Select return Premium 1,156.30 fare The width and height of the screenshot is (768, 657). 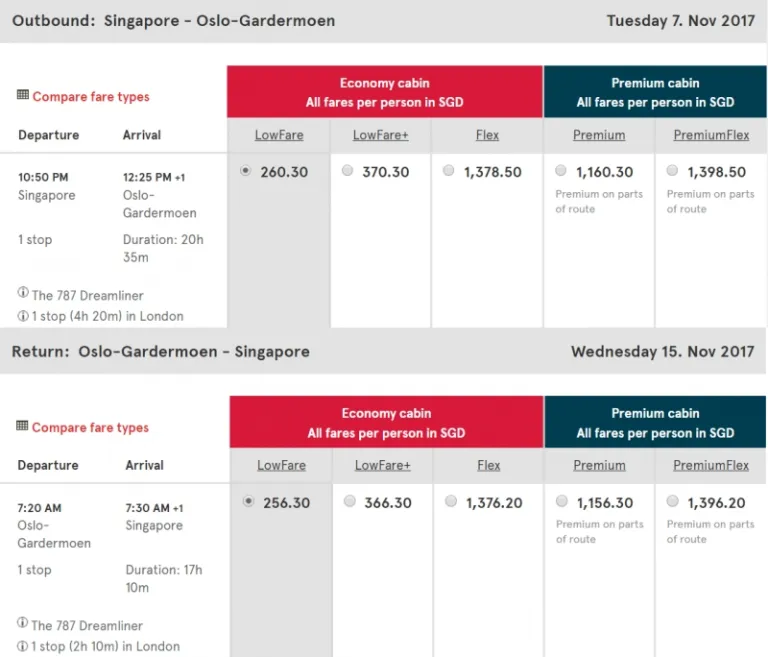562,502
